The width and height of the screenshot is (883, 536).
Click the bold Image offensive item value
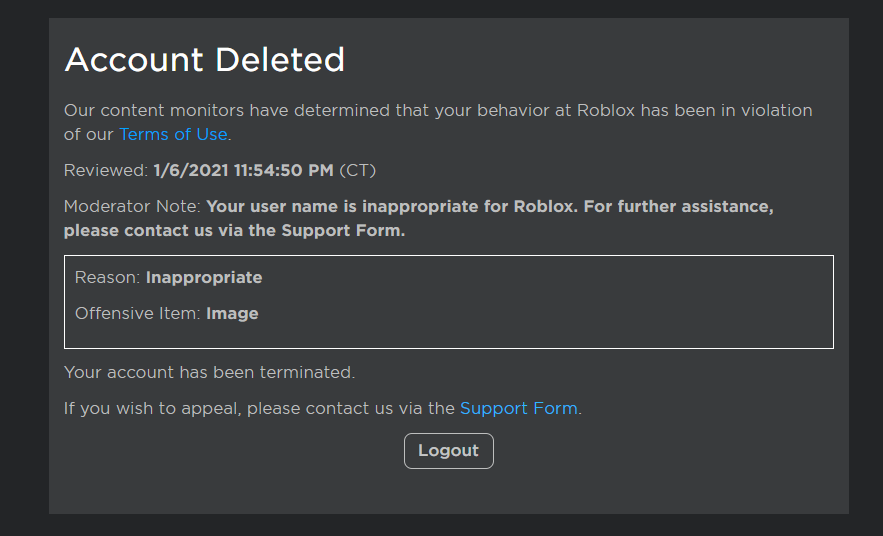[232, 313]
